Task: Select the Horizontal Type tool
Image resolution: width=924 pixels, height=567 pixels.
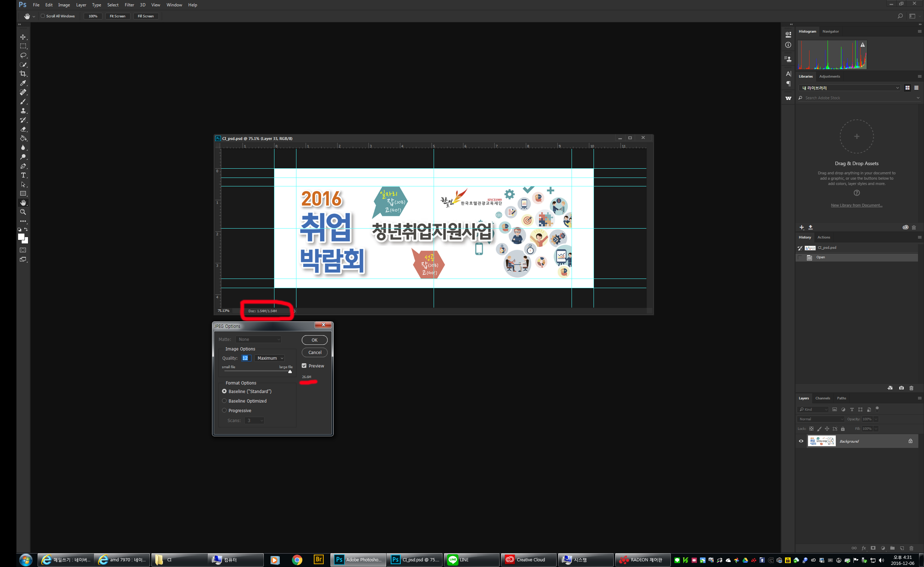Action: [x=23, y=175]
